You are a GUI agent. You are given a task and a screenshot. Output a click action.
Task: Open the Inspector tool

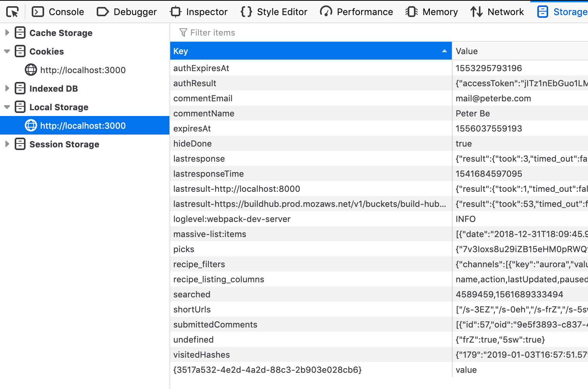pyautogui.click(x=199, y=12)
